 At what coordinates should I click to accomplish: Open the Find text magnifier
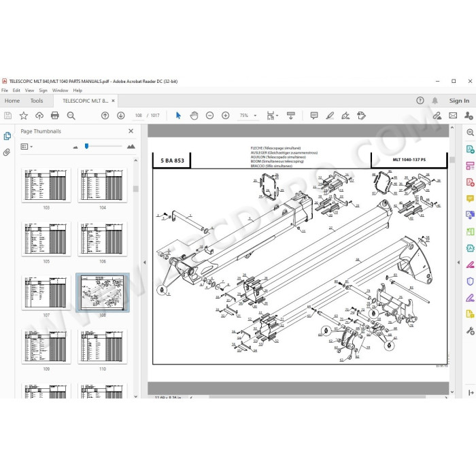[x=71, y=116]
